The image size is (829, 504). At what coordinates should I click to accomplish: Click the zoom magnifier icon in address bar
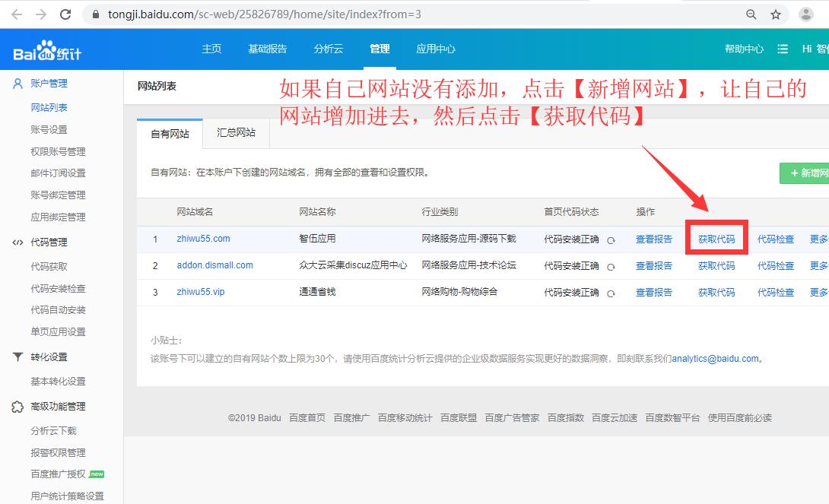click(751, 14)
